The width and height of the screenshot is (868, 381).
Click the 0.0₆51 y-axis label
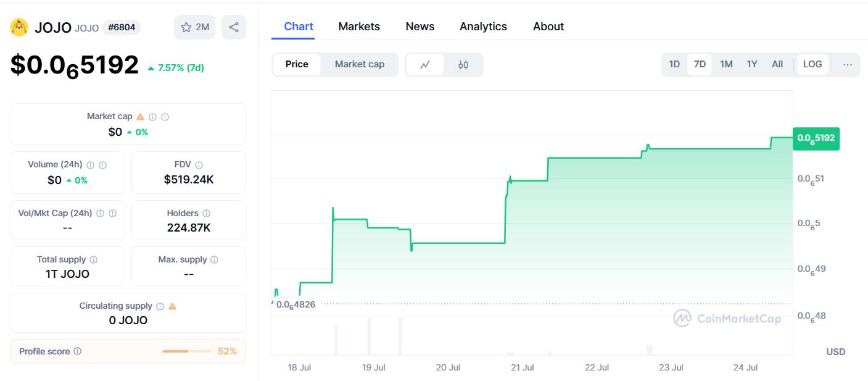click(x=811, y=179)
